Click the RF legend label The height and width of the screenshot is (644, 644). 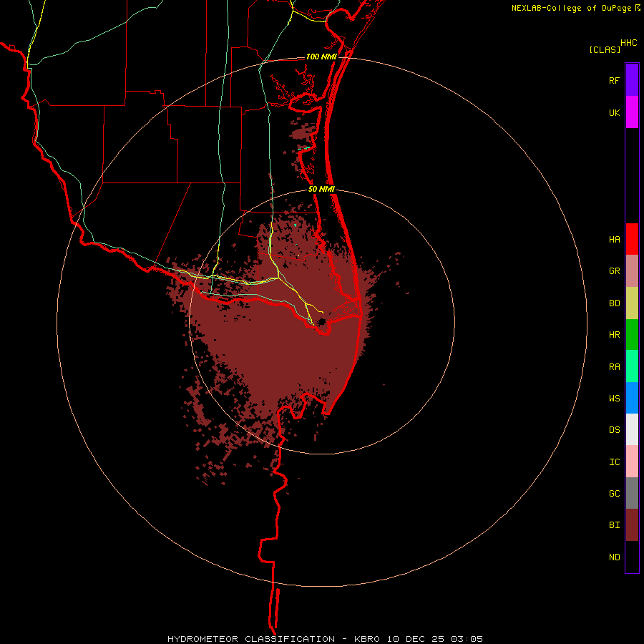pyautogui.click(x=614, y=81)
